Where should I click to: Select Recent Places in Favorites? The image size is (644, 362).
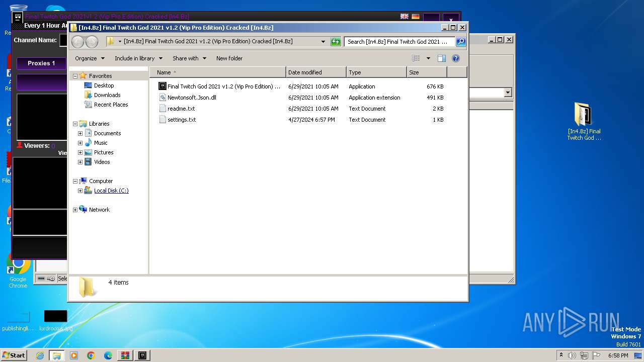click(111, 105)
